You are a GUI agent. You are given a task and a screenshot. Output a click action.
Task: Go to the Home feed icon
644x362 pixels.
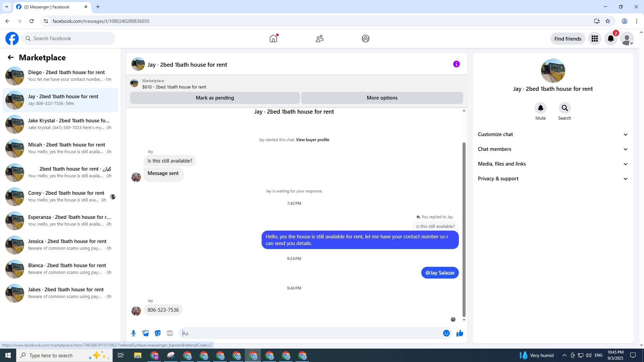point(273,39)
